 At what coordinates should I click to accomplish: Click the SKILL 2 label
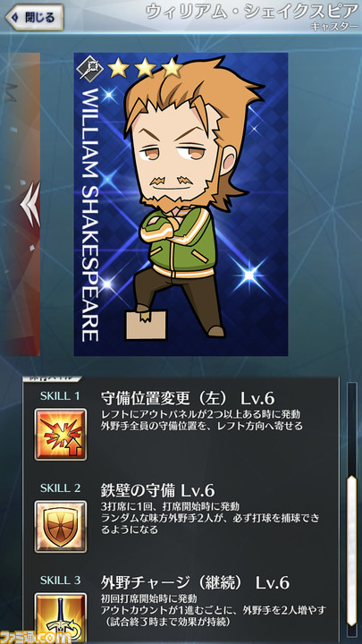pyautogui.click(x=60, y=488)
